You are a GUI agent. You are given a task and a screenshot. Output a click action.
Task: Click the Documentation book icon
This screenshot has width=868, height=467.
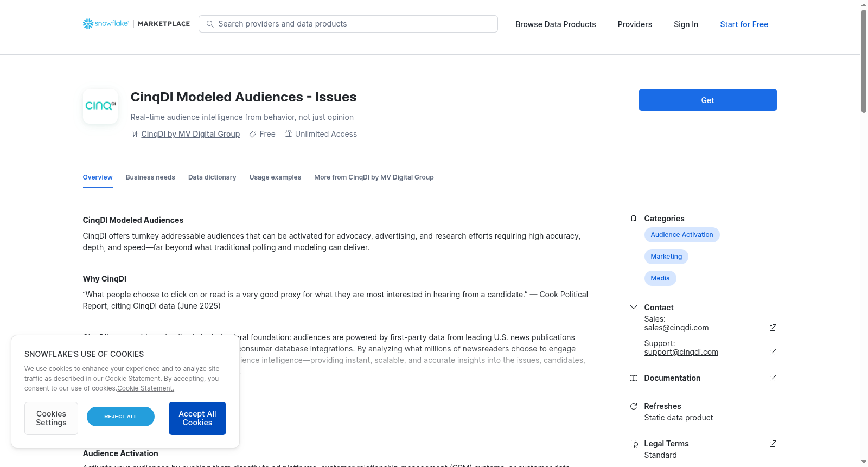coord(633,378)
